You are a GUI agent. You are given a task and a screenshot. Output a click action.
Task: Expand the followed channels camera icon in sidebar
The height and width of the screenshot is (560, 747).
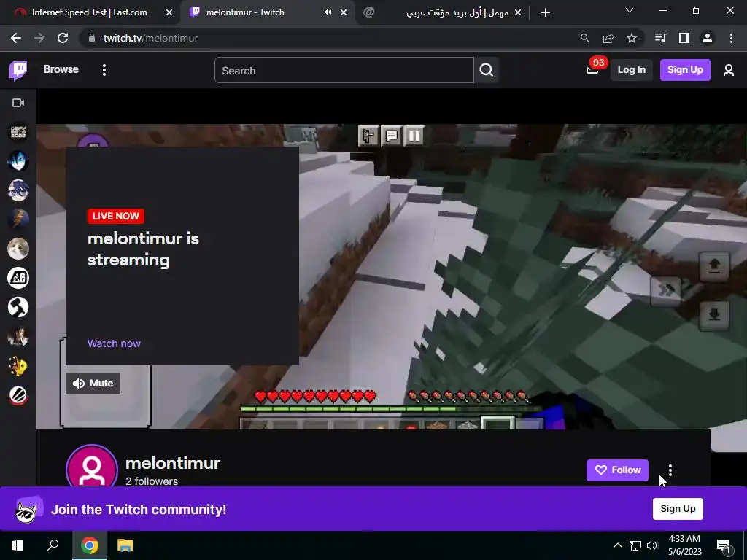[x=18, y=103]
